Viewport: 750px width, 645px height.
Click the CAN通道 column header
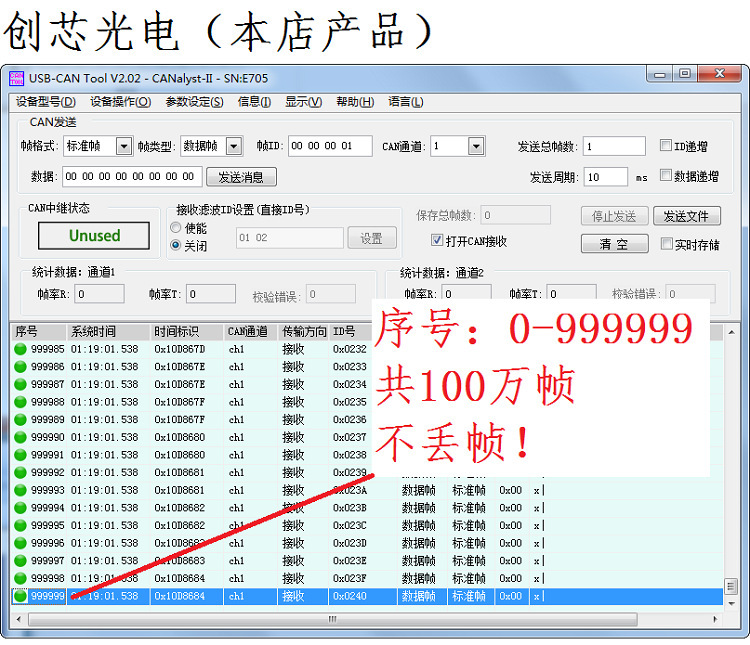[251, 332]
